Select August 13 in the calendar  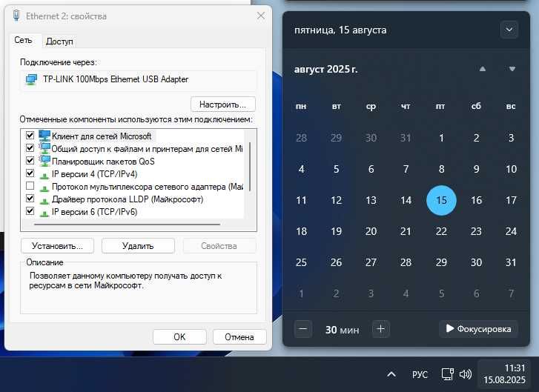tap(371, 200)
